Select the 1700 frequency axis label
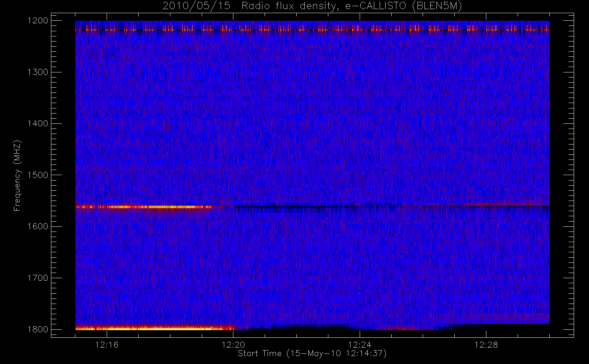The image size is (589, 364). pos(38,278)
